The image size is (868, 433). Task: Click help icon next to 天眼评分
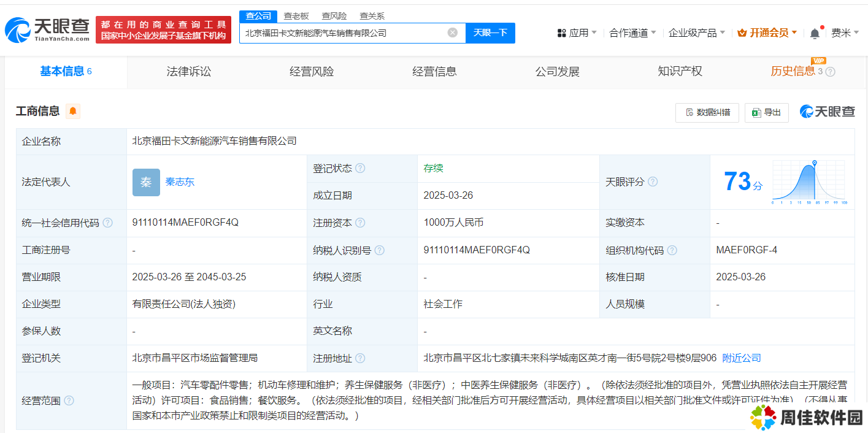point(653,182)
